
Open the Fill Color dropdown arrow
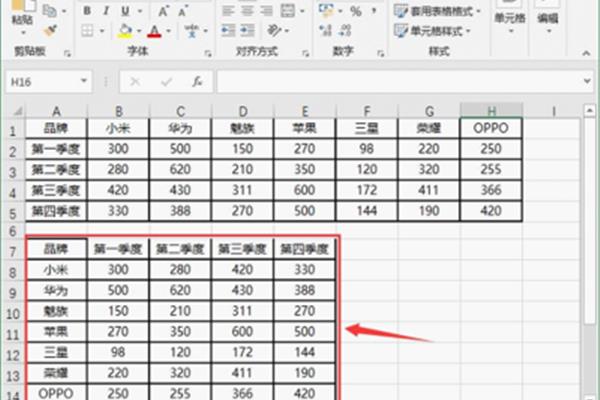(139, 31)
